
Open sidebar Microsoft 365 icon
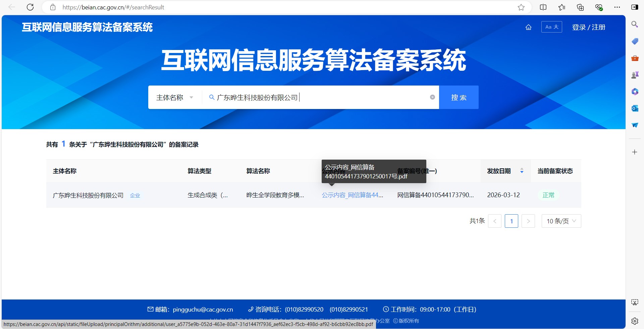coord(635,92)
